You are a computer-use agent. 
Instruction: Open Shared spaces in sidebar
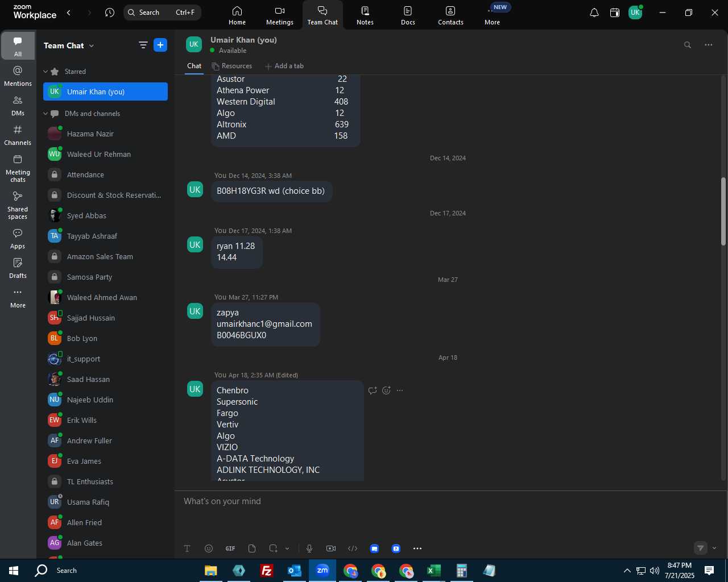(18, 205)
